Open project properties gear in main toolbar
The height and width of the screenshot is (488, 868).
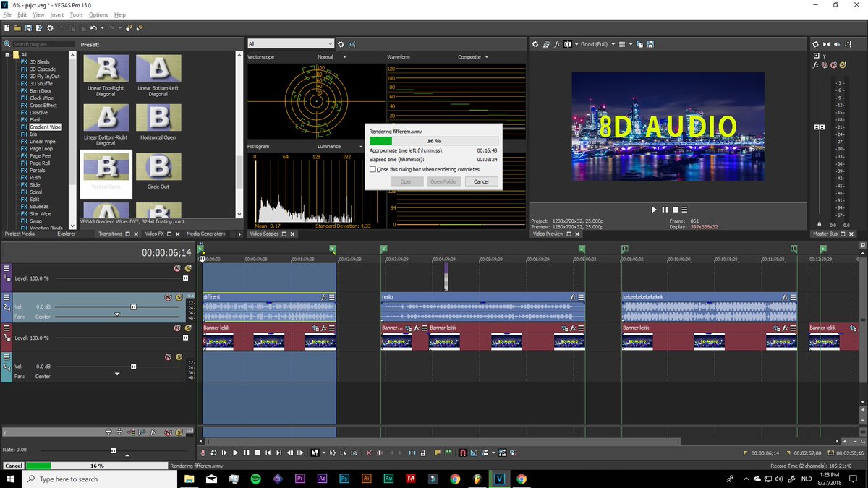[50, 28]
